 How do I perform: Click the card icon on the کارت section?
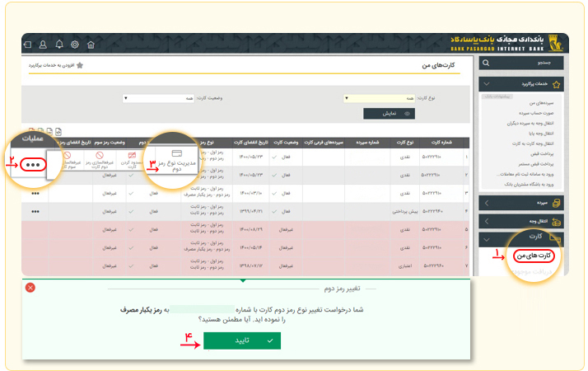tap(555, 237)
